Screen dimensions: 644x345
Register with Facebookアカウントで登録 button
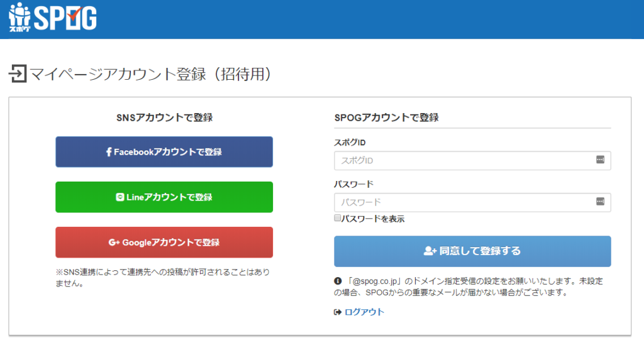pyautogui.click(x=164, y=152)
